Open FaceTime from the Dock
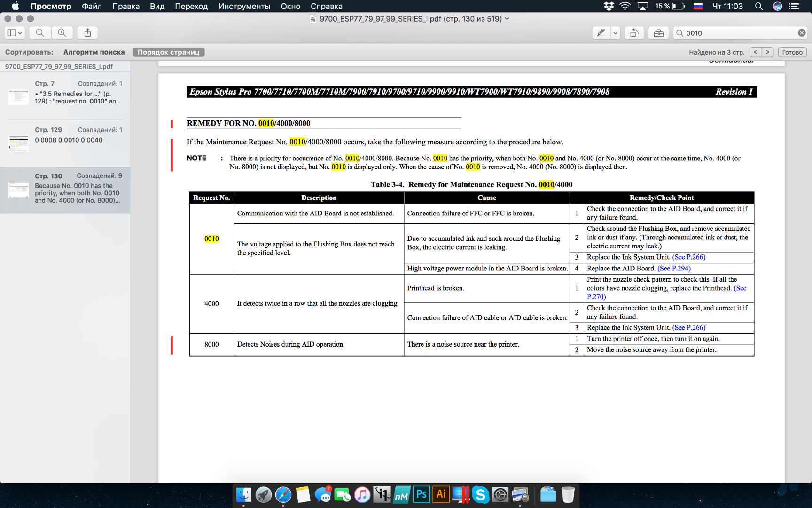The width and height of the screenshot is (812, 508). pyautogui.click(x=343, y=495)
